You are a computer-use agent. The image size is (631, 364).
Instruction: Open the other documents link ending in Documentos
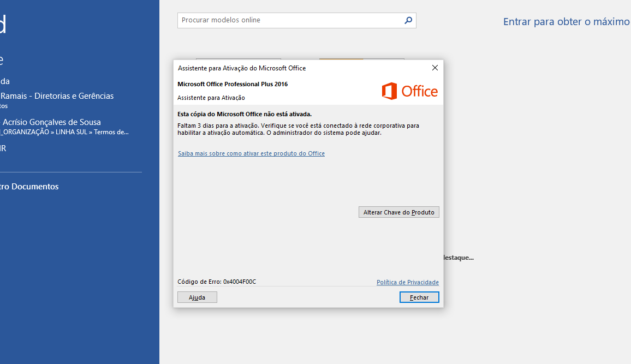point(29,187)
